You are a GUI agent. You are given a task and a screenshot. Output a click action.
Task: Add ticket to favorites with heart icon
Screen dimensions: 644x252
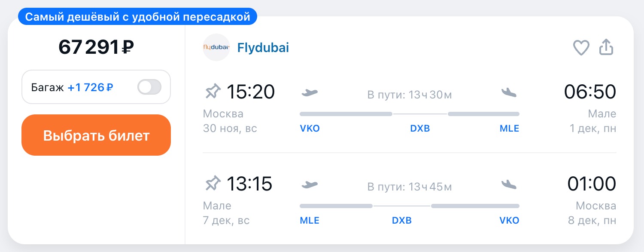[581, 48]
